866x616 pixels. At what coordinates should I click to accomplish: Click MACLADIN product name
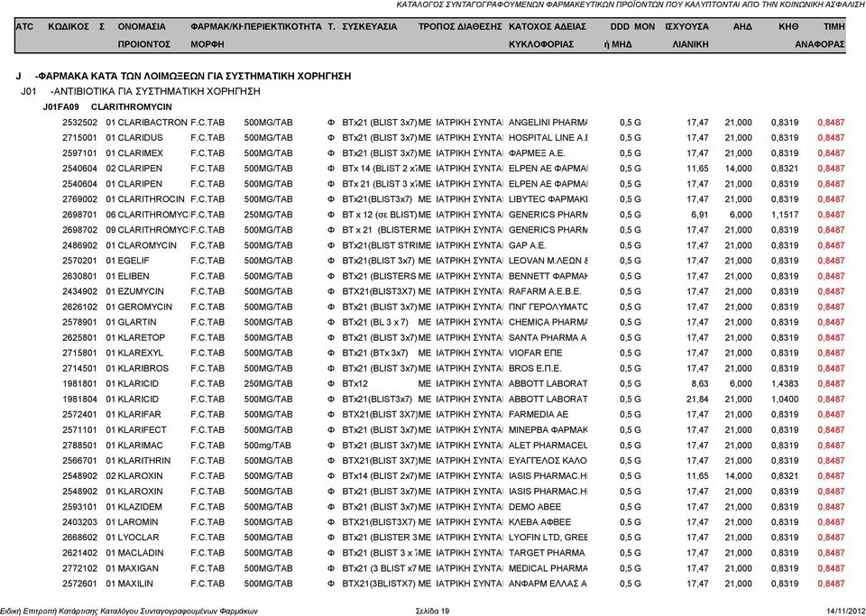[x=141, y=553]
